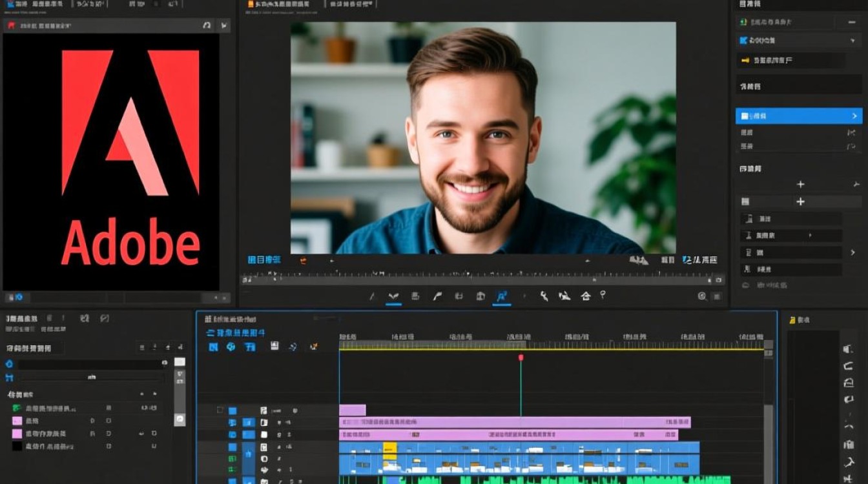This screenshot has height=484, width=868.
Task: Click the lower pink swatch in bottom-left list
Action: (x=17, y=433)
